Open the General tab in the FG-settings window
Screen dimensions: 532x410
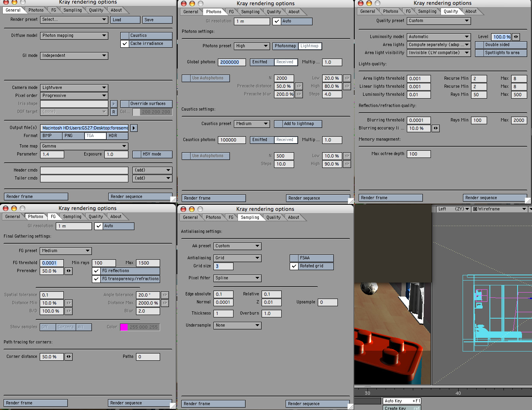(12, 217)
